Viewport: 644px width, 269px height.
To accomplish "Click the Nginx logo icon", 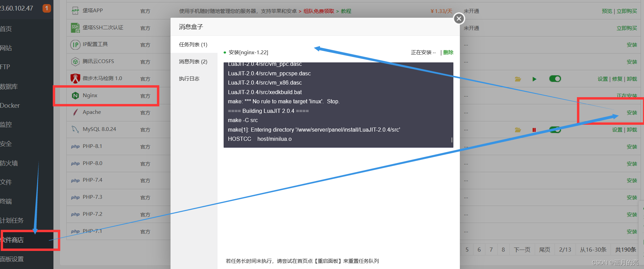I will (x=75, y=95).
